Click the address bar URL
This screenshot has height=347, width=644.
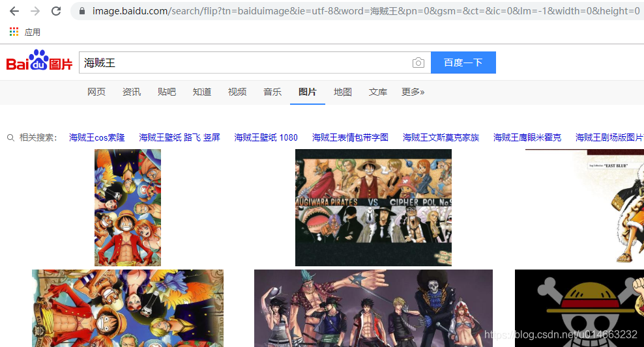tap(366, 11)
